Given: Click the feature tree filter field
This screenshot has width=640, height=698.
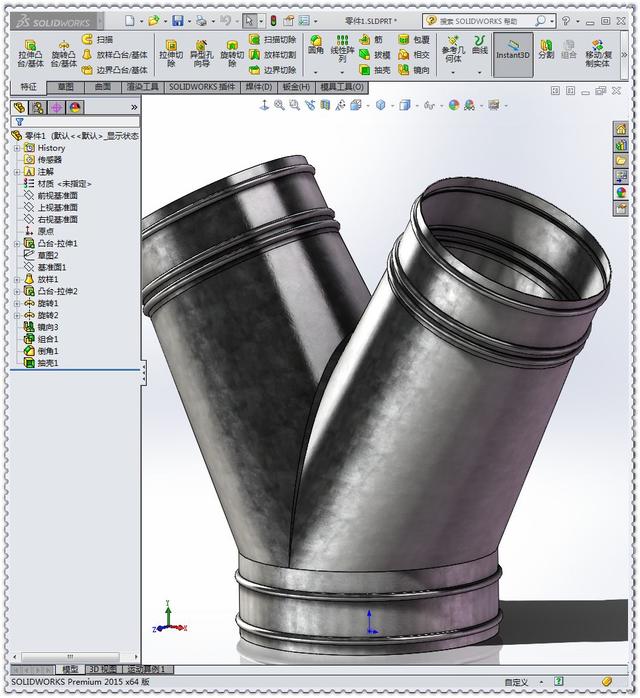Looking at the screenshot, I should coord(76,122).
